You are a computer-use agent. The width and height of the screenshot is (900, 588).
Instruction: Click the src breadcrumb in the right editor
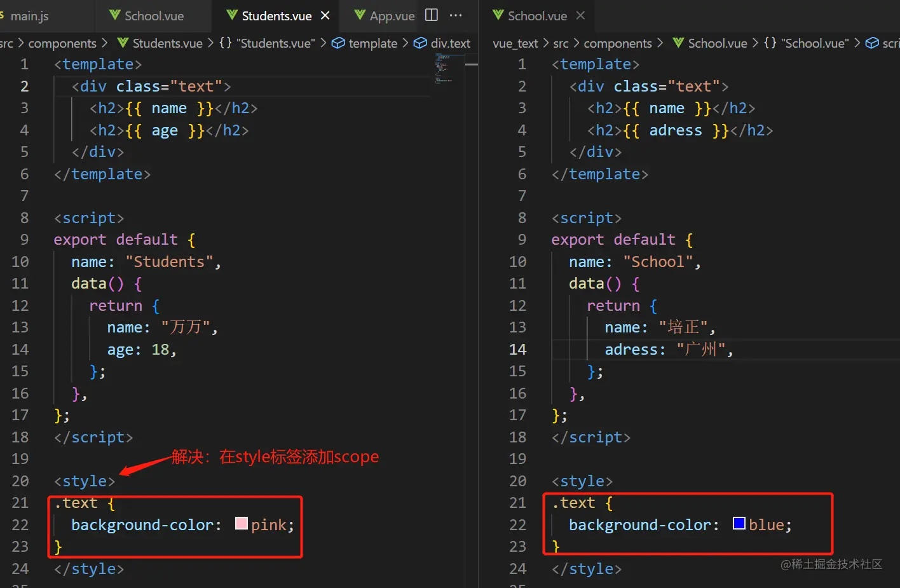coord(561,43)
